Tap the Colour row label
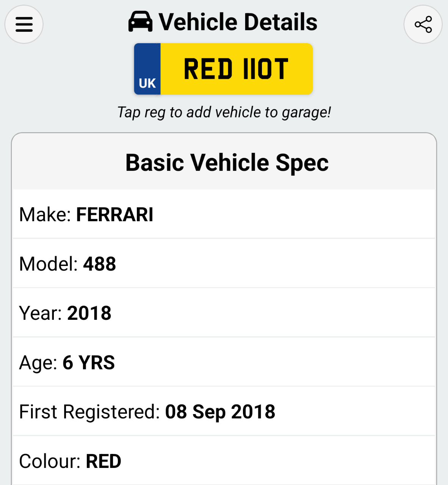This screenshot has width=448, height=485. click(50, 462)
